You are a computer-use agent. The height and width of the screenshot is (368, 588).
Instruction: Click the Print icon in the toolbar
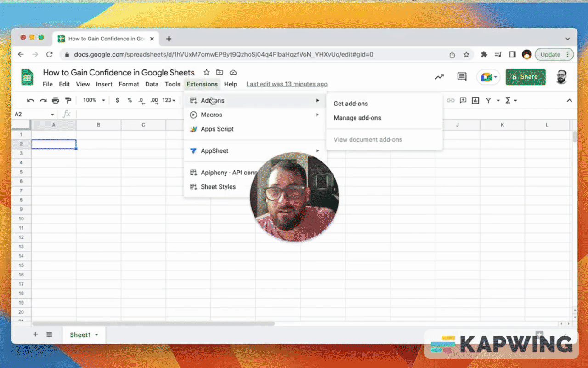[x=56, y=100]
